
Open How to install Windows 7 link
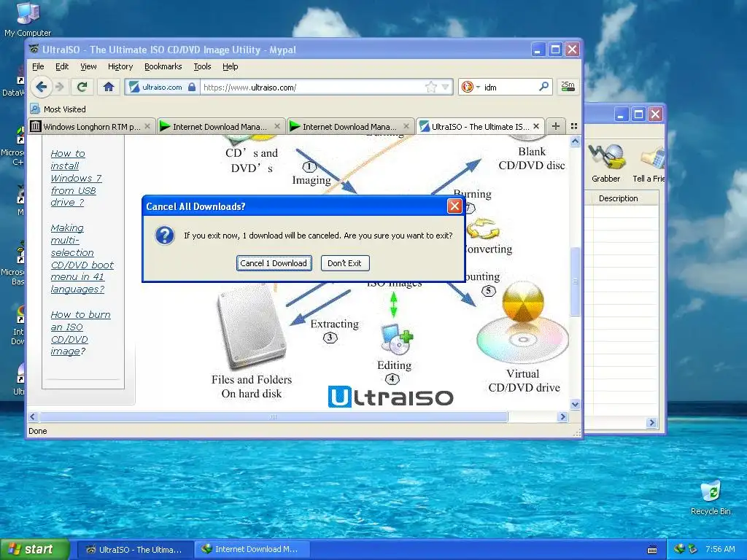76,178
